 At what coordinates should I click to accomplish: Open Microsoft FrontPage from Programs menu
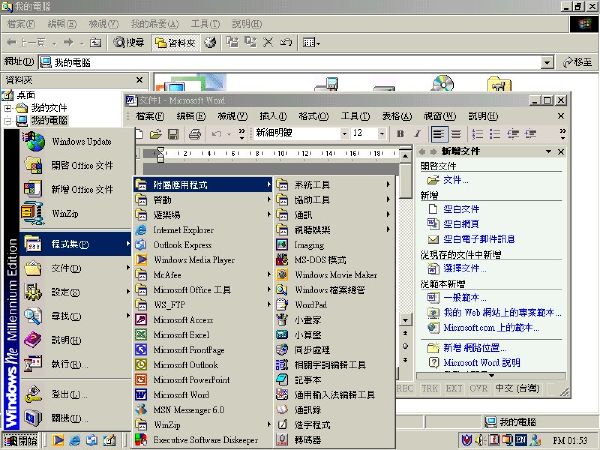[203, 350]
